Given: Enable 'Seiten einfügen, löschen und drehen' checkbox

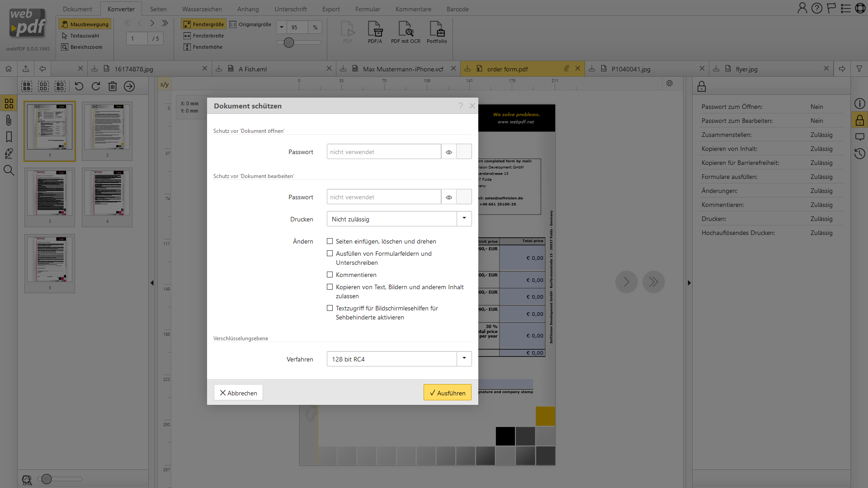Looking at the screenshot, I should 330,241.
